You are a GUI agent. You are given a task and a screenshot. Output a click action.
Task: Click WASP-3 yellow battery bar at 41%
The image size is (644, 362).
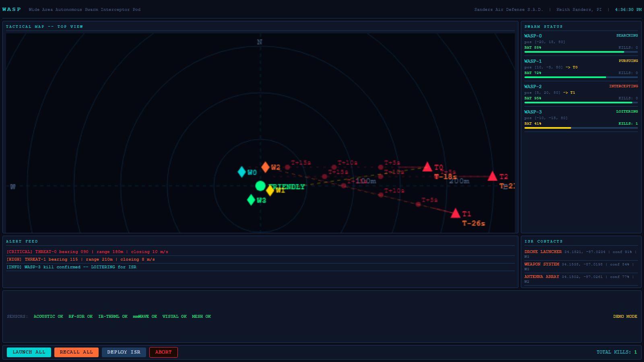pyautogui.click(x=581, y=128)
